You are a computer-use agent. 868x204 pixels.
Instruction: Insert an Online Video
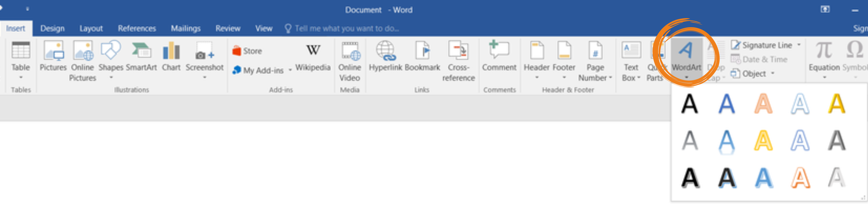click(x=350, y=61)
